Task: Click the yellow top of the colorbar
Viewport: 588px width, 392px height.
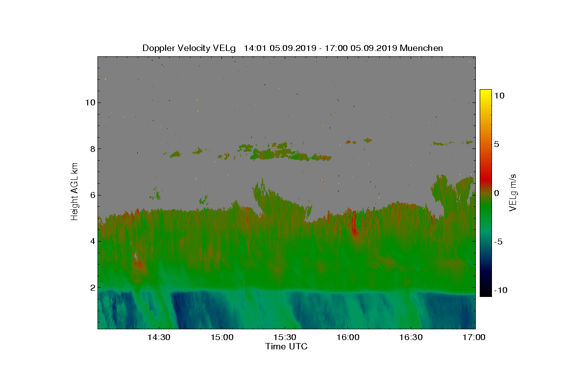Action: click(x=486, y=93)
